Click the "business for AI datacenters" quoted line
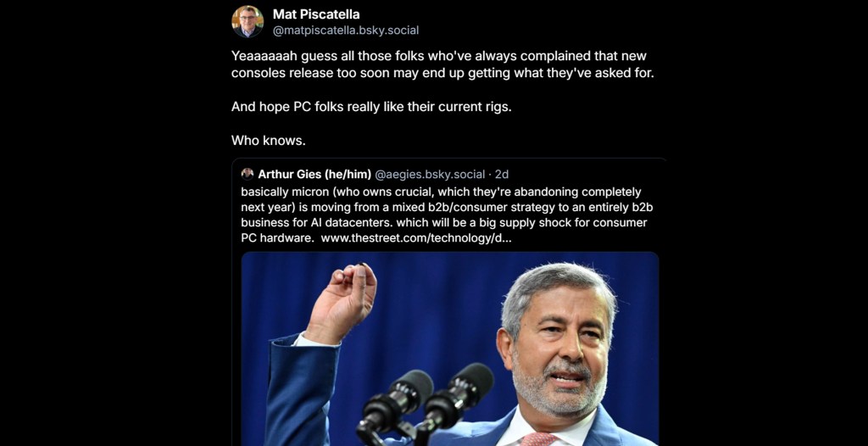The height and width of the screenshot is (446, 868). pyautogui.click(x=443, y=222)
